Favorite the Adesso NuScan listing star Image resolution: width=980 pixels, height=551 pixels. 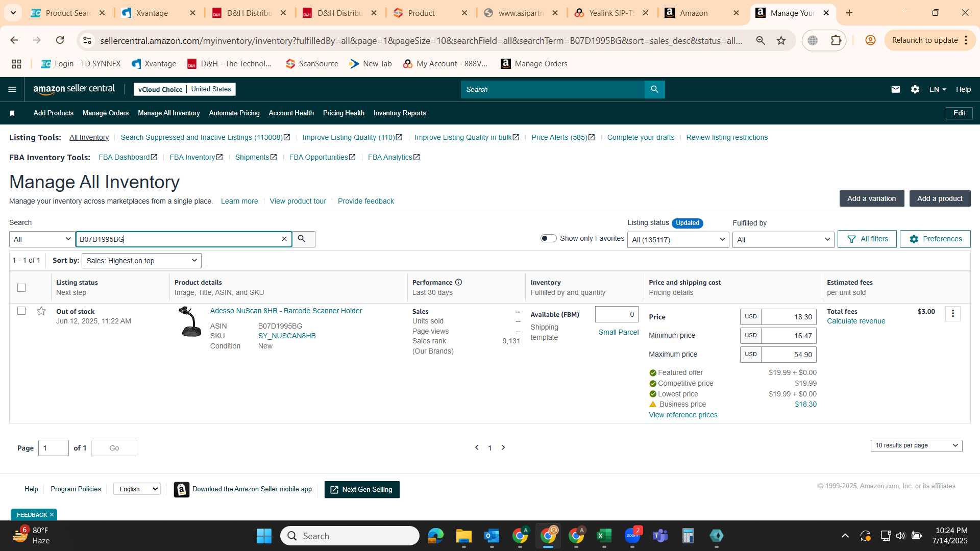tap(41, 311)
